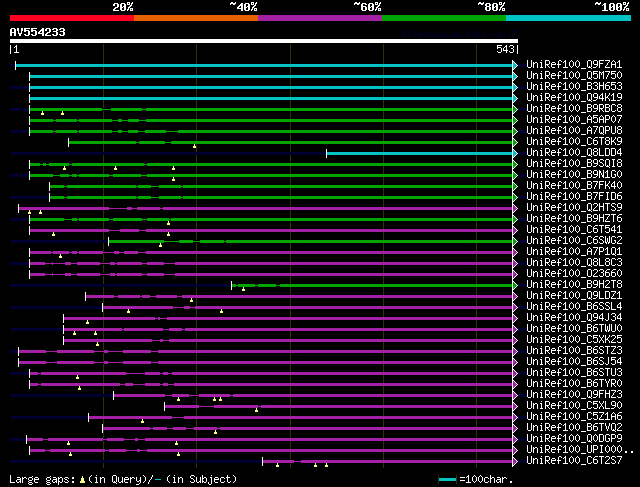Click the UniRef100_Q9FZA1 hit label

click(574, 64)
